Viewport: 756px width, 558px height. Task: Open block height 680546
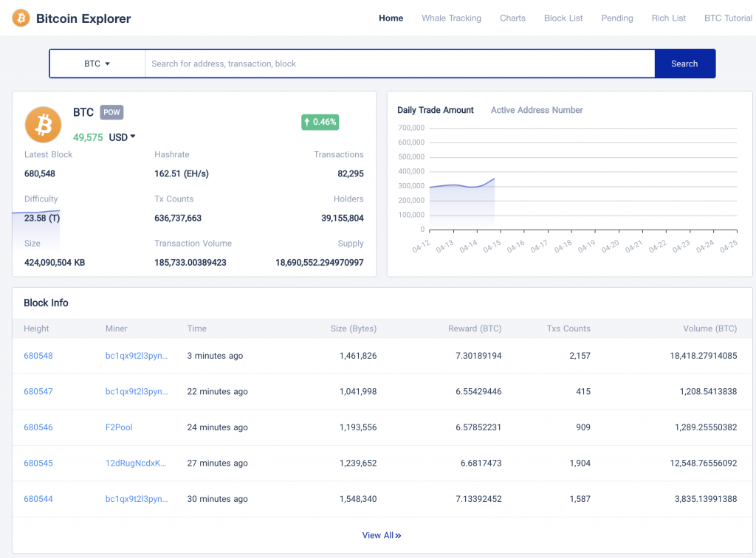[38, 427]
